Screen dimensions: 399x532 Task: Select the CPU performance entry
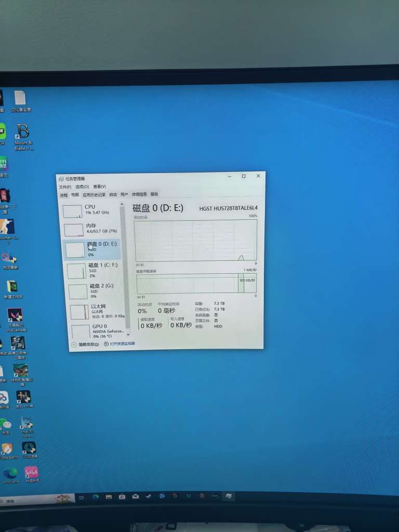(x=91, y=210)
